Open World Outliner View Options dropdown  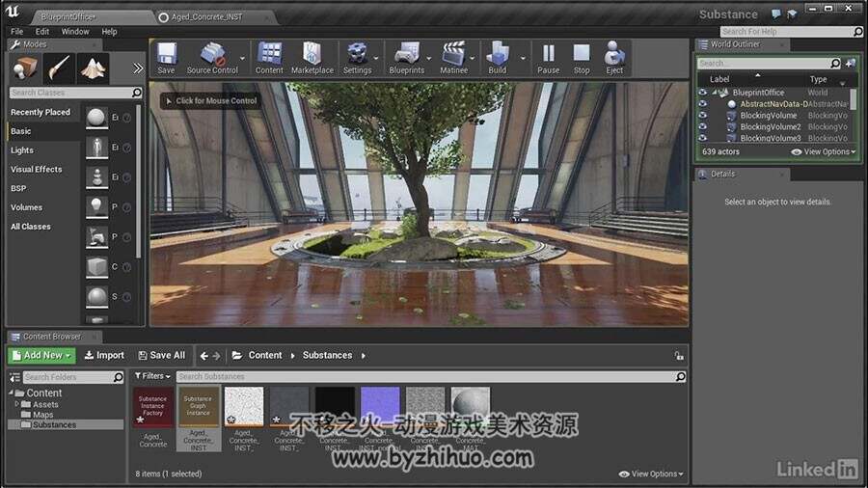pos(824,151)
